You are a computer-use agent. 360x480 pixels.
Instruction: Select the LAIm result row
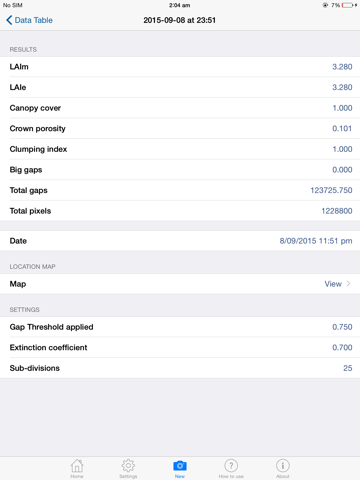click(x=180, y=67)
